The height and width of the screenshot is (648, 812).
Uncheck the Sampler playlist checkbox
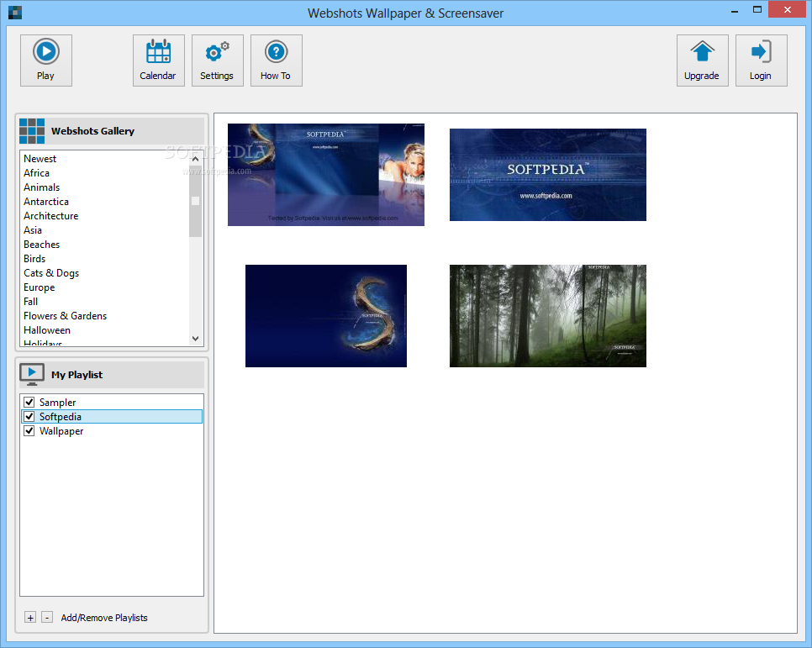[x=29, y=402]
